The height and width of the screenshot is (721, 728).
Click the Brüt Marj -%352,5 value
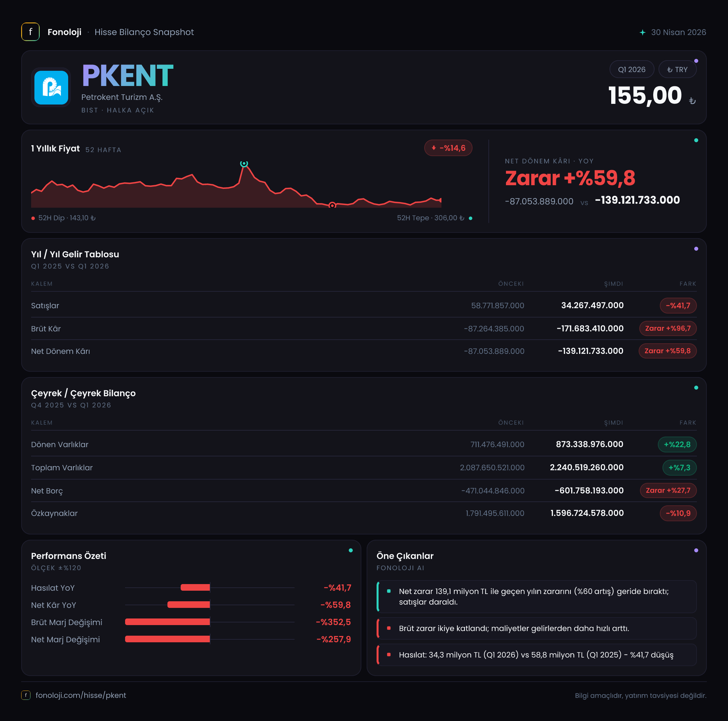point(333,622)
